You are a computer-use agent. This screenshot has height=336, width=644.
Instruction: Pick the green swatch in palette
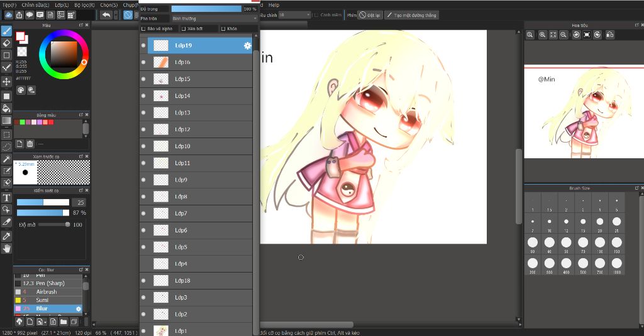tap(23, 122)
